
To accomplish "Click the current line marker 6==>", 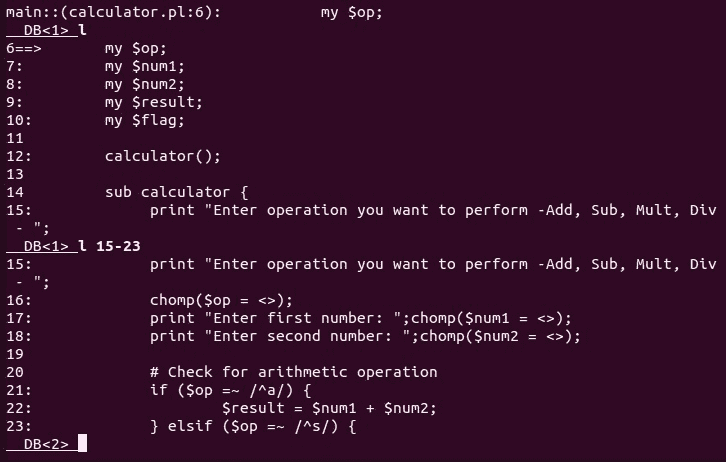I will pyautogui.click(x=23, y=48).
